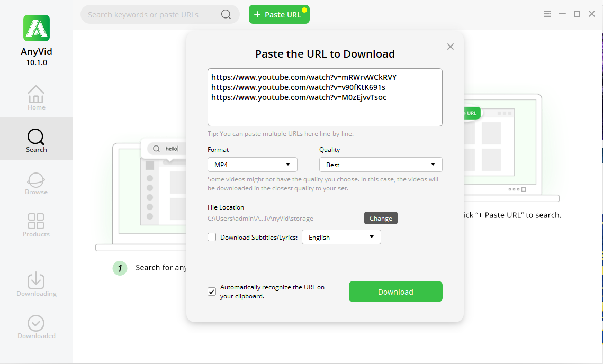Open the Quality dropdown showing Best
Screen dimensions: 603x364
pyautogui.click(x=381, y=165)
